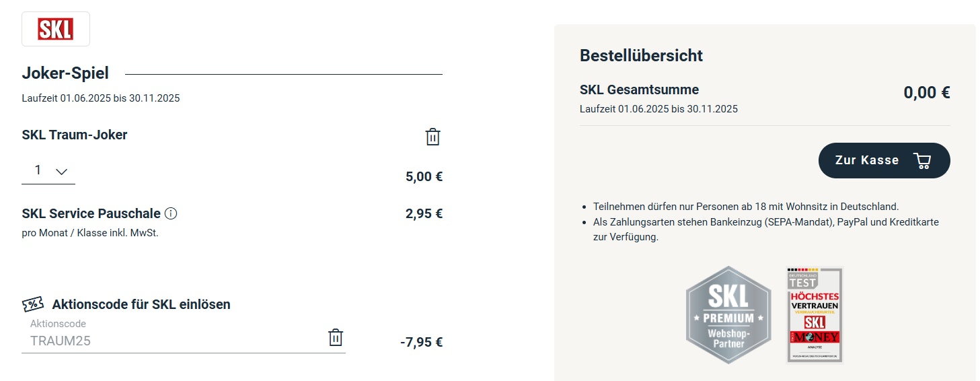The width and height of the screenshot is (980, 381).
Task: Remove the TRAUM25 promo code
Action: [335, 337]
